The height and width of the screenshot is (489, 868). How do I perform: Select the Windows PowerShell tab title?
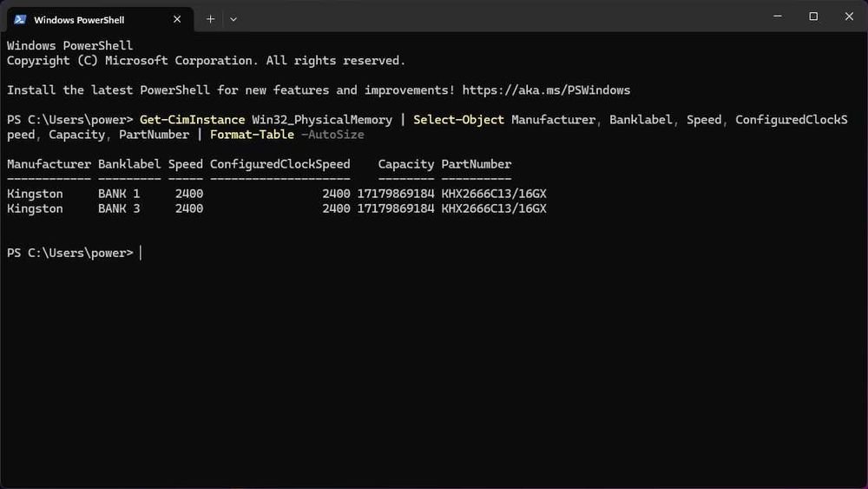point(79,18)
